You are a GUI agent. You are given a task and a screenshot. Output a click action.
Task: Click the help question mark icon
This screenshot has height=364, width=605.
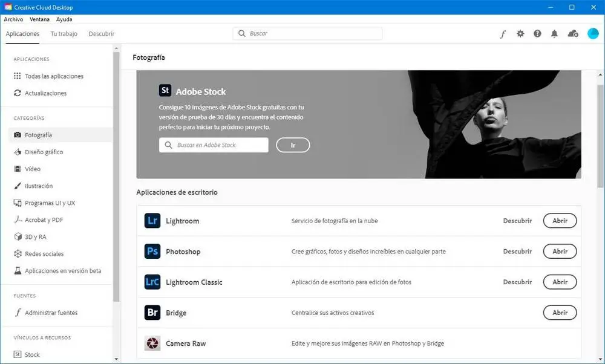pyautogui.click(x=537, y=33)
